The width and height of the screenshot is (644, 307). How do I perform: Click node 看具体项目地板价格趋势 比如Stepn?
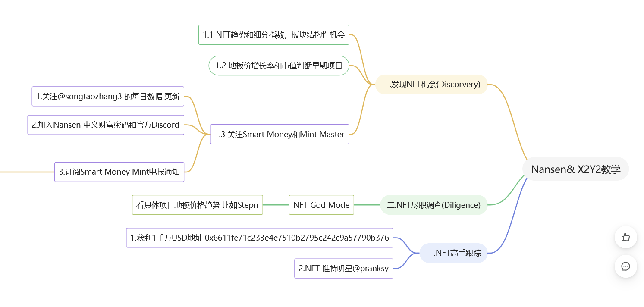point(197,205)
